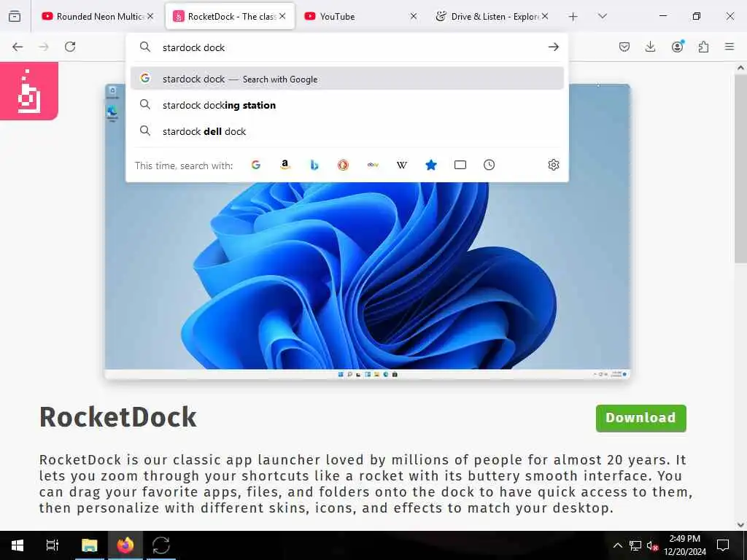The width and height of the screenshot is (747, 560).
Task: Search bookmarks using the star icon
Action: coord(430,165)
